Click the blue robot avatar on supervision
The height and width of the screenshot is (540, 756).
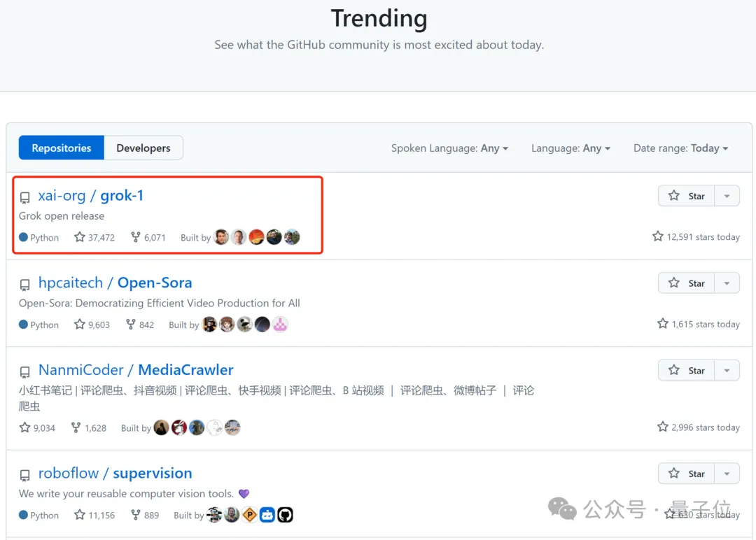[267, 515]
